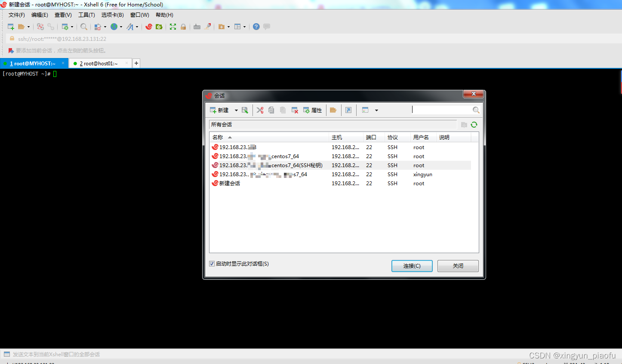
Task: Click the session search input field
Action: point(442,110)
